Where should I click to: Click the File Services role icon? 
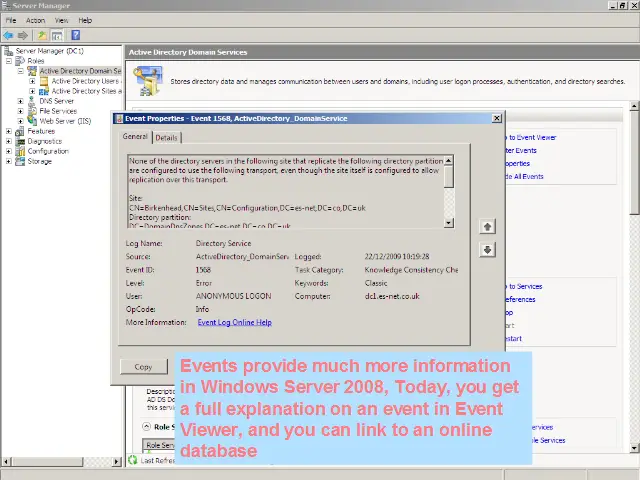click(x=32, y=111)
